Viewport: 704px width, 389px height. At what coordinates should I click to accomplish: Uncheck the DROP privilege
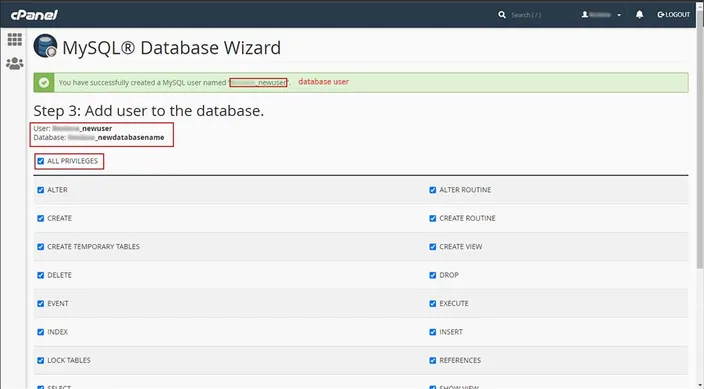click(433, 275)
